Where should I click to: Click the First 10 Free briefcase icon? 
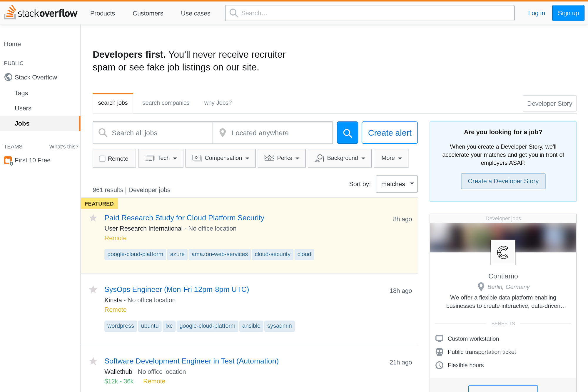[8, 161]
